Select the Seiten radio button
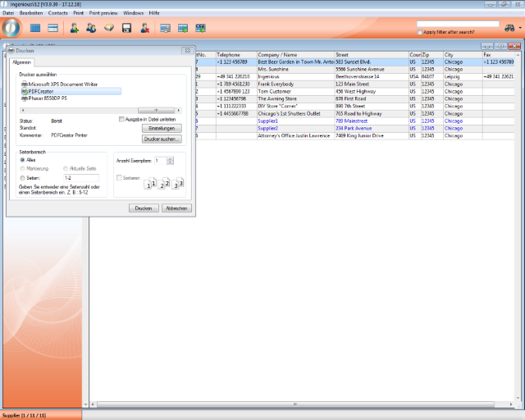525x420 pixels. point(22,178)
